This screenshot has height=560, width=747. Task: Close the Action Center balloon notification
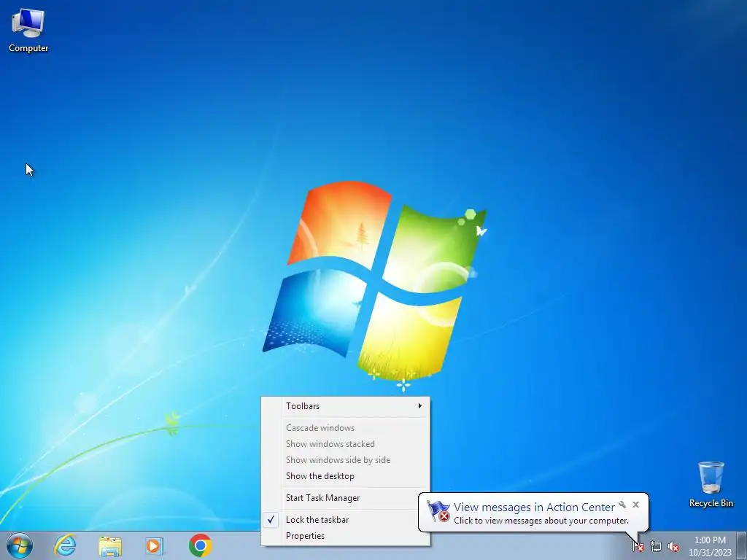click(635, 505)
